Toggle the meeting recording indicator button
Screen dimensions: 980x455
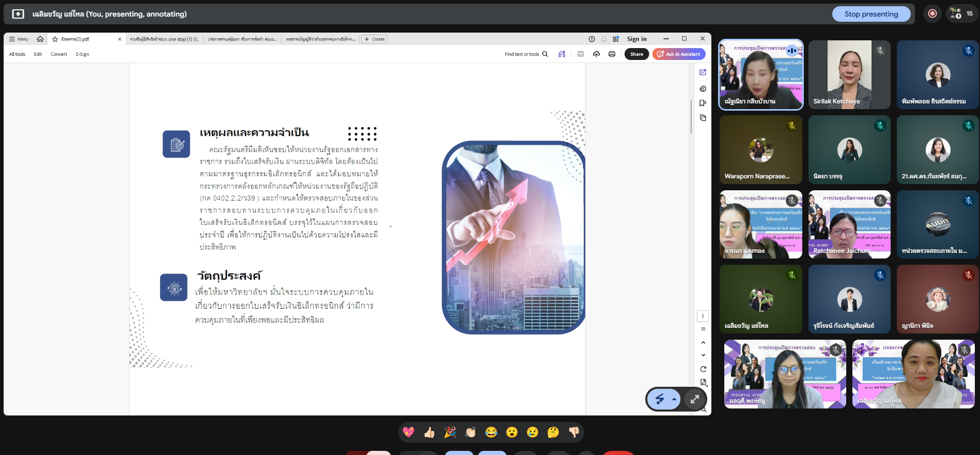[x=932, y=14]
